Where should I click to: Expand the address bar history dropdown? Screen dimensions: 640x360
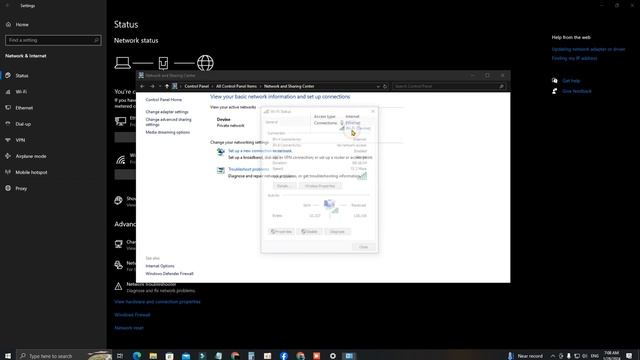[378, 86]
